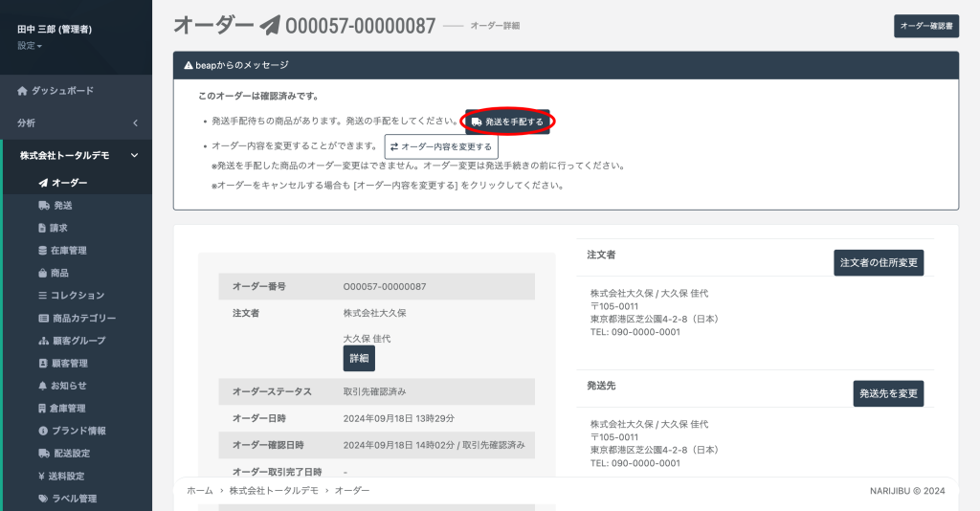
Task: Click the お知らせ bell icon
Action: tap(42, 386)
